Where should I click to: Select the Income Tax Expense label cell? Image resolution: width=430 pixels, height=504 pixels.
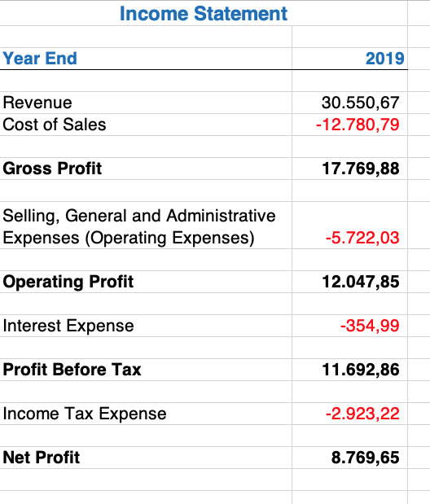[x=146, y=414]
